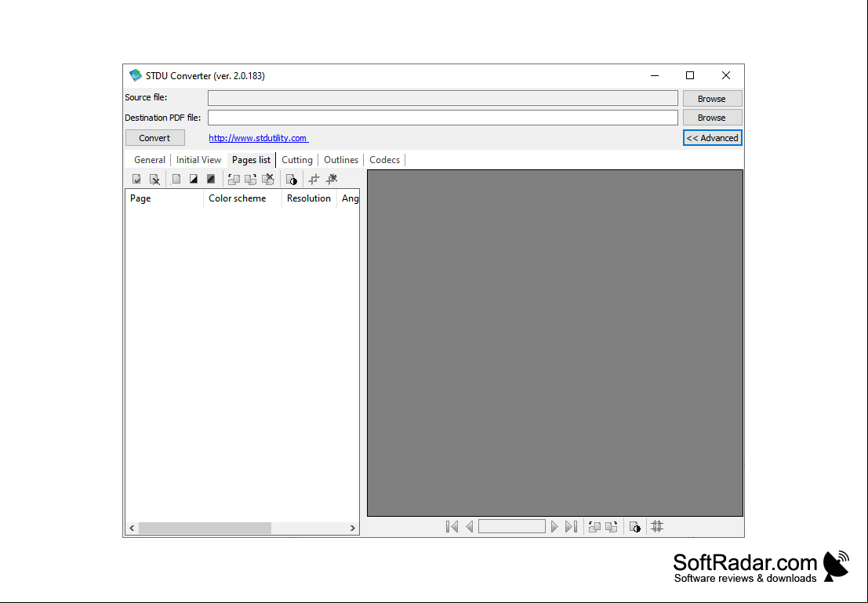Rotate preview page left below preview
The height and width of the screenshot is (603, 868).
pos(594,527)
